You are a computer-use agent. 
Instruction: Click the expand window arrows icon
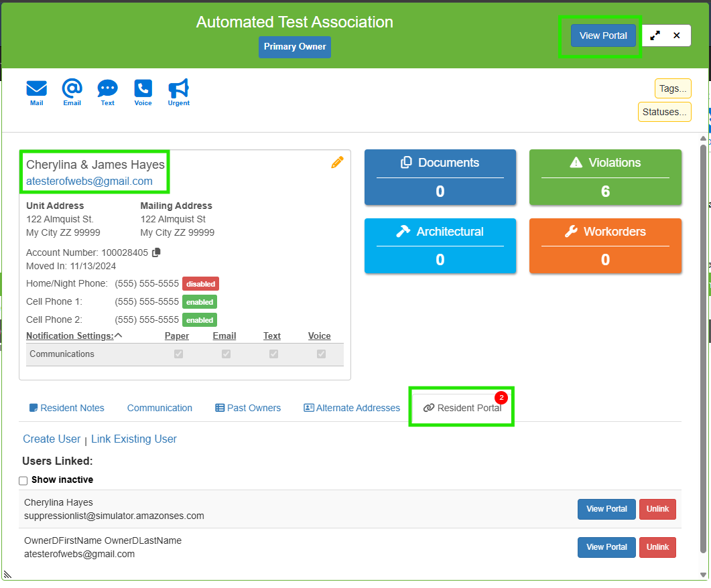(x=655, y=35)
